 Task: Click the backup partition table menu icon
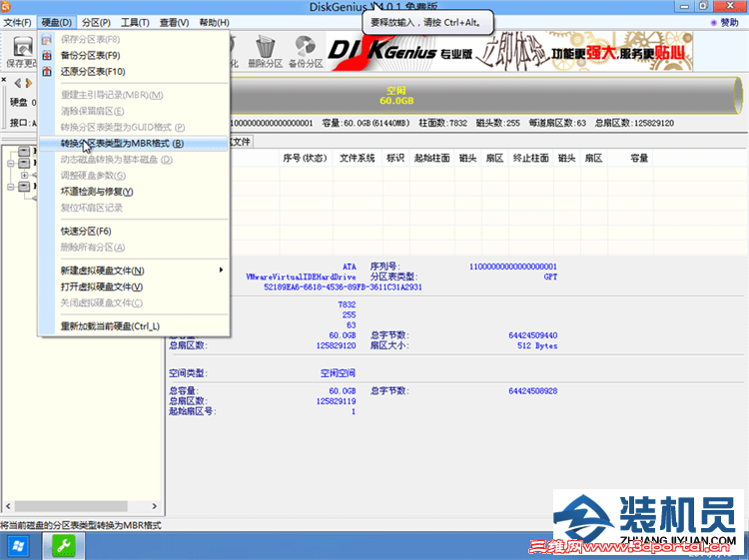47,55
